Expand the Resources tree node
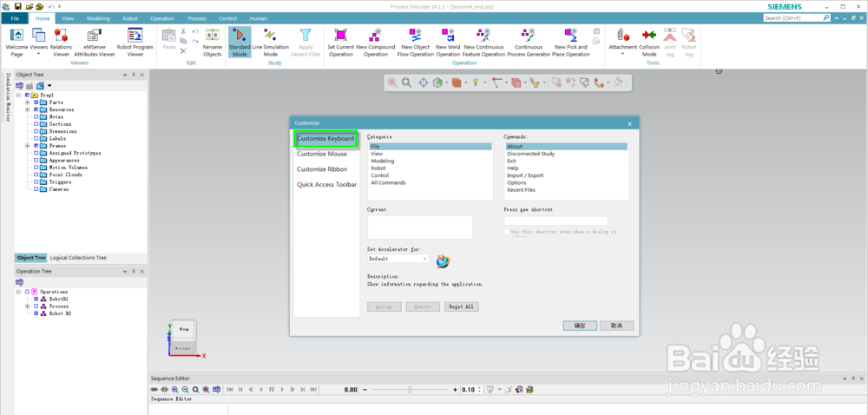Image resolution: width=868 pixels, height=415 pixels. pos(27,109)
